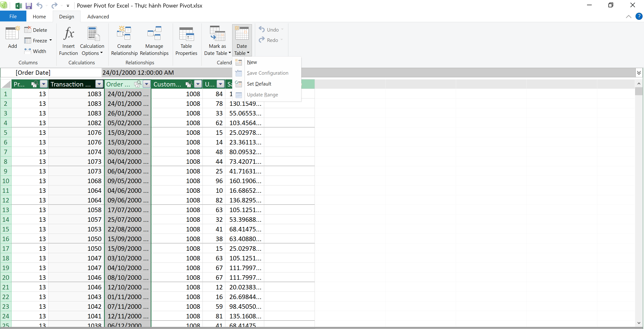The height and width of the screenshot is (329, 644).
Task: Switch to the Advanced tab
Action: pyautogui.click(x=98, y=16)
